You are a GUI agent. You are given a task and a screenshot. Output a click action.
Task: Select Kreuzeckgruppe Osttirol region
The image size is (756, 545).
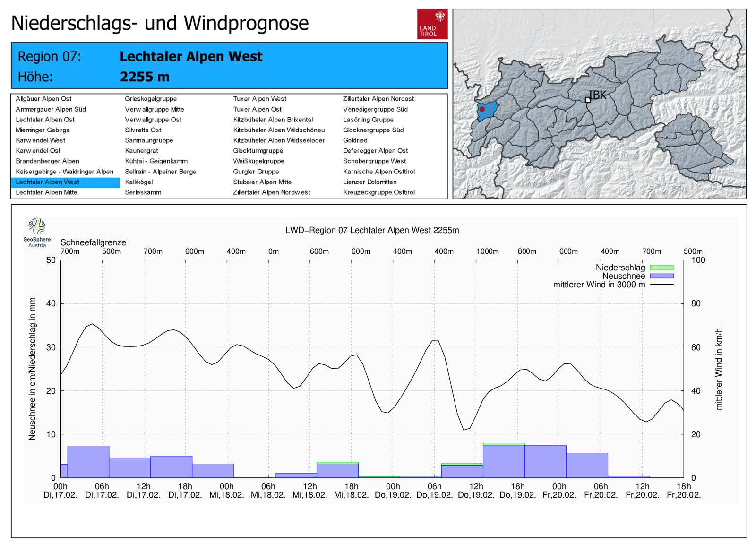(x=379, y=192)
